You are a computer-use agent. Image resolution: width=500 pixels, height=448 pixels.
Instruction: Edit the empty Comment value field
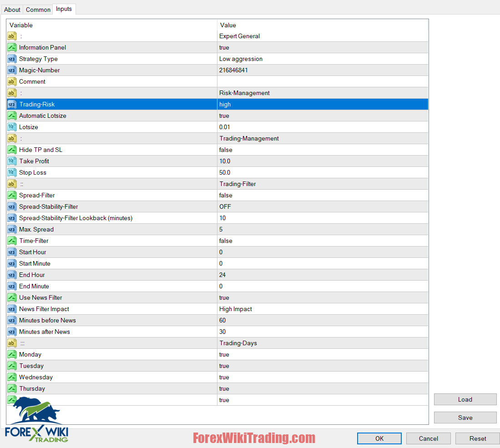pyautogui.click(x=323, y=81)
